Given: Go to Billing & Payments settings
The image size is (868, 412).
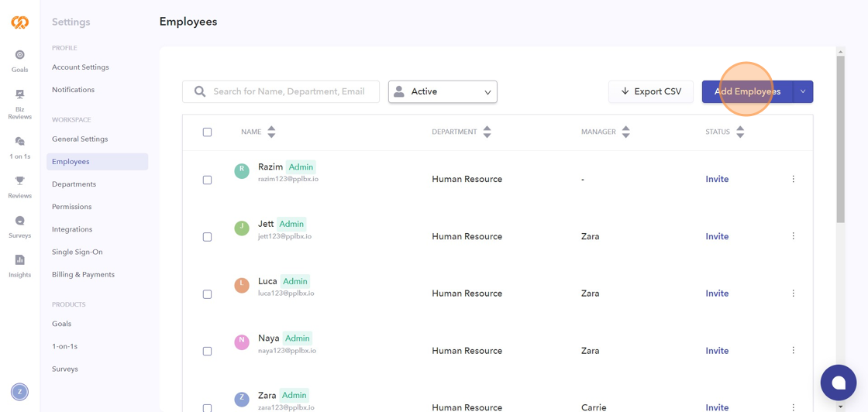Looking at the screenshot, I should pos(83,274).
